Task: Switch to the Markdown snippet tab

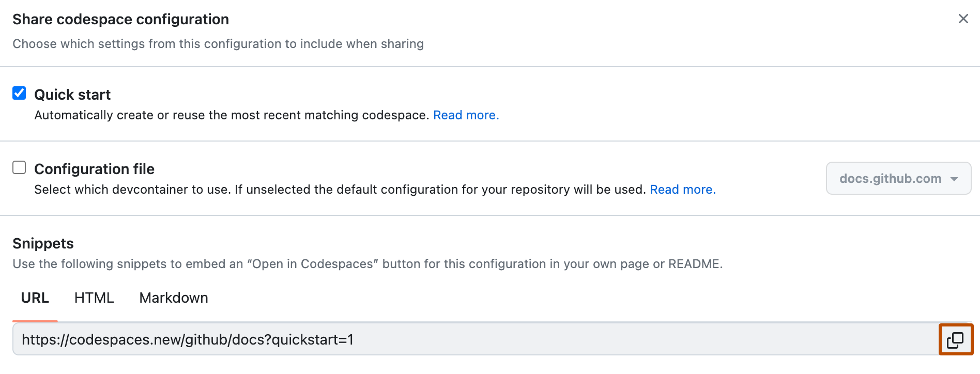Action: click(x=173, y=298)
